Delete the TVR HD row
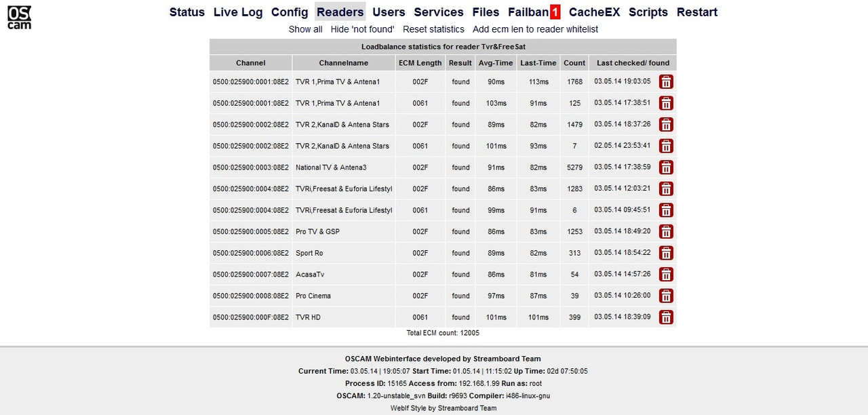This screenshot has width=868, height=415. pyautogui.click(x=667, y=317)
